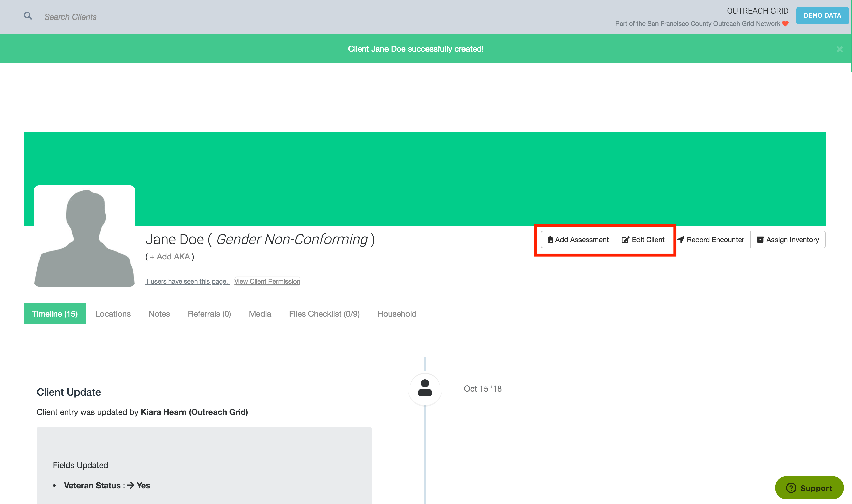
Task: Select the Referrals (0) tab
Action: [x=209, y=314]
